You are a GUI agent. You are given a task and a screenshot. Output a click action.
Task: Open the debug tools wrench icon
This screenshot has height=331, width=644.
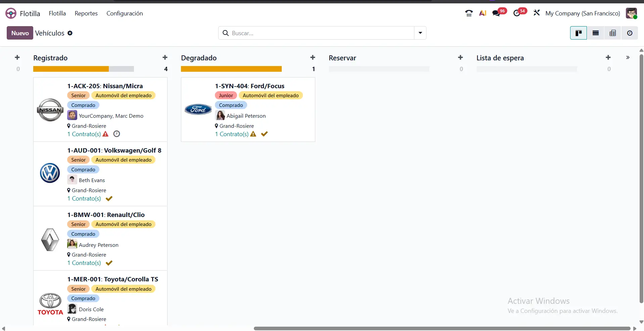click(x=537, y=13)
